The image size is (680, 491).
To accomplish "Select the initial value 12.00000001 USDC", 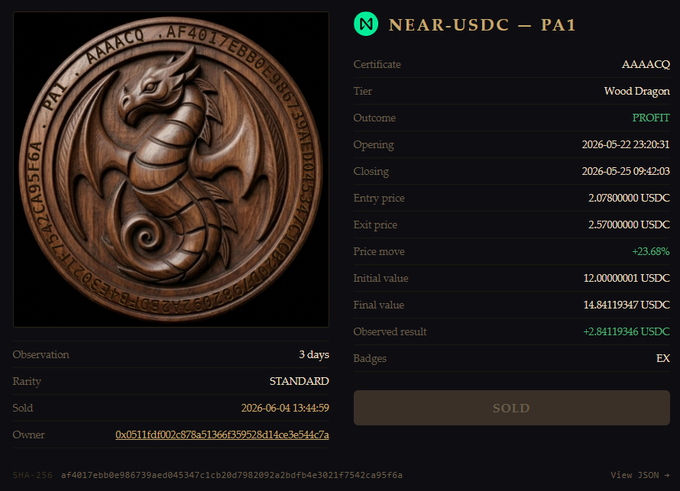I will (627, 278).
